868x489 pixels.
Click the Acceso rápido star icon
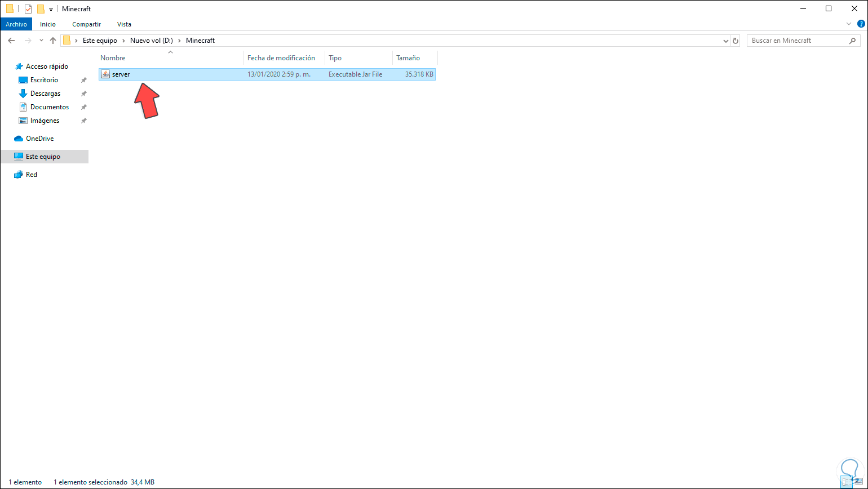click(x=19, y=66)
